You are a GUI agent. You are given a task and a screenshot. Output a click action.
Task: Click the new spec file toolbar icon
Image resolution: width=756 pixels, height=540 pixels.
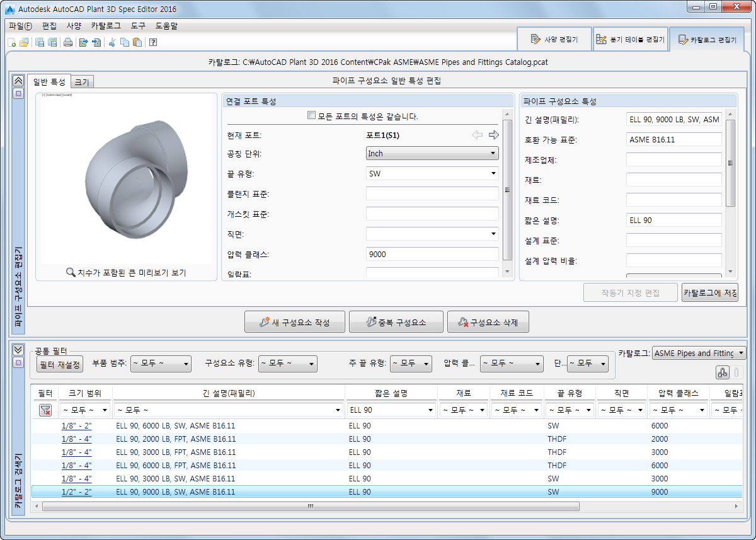[x=12, y=42]
